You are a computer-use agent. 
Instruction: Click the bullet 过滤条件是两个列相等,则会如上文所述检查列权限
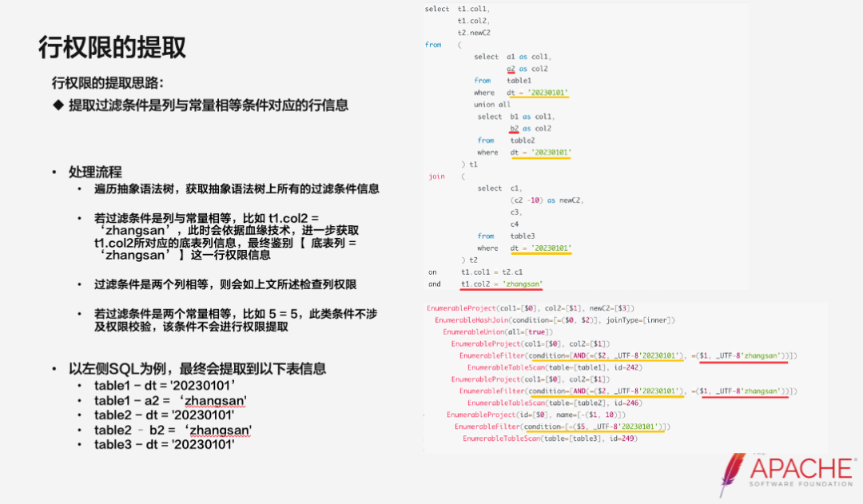coord(225,284)
